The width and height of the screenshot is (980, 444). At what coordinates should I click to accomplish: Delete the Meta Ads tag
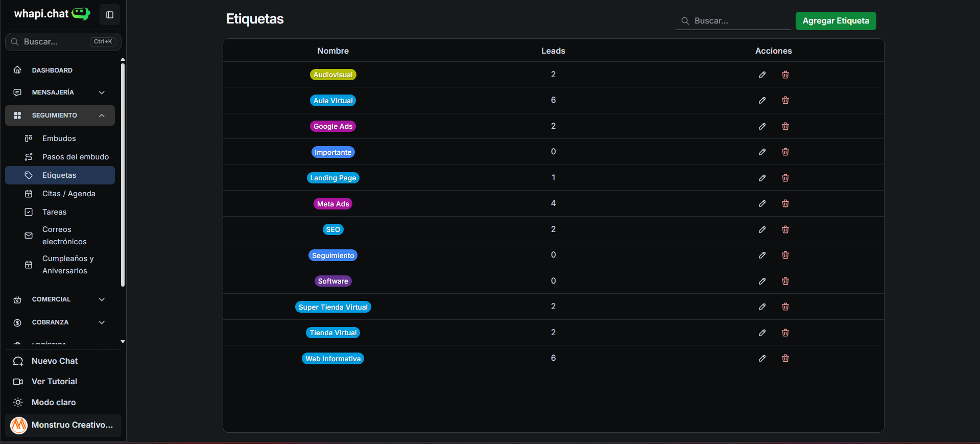(785, 203)
